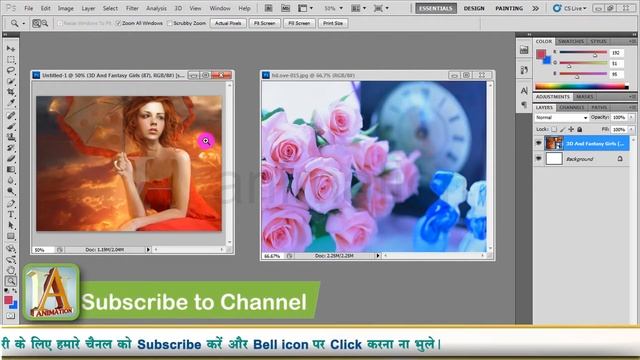Switch to the Paths tab

[x=599, y=107]
